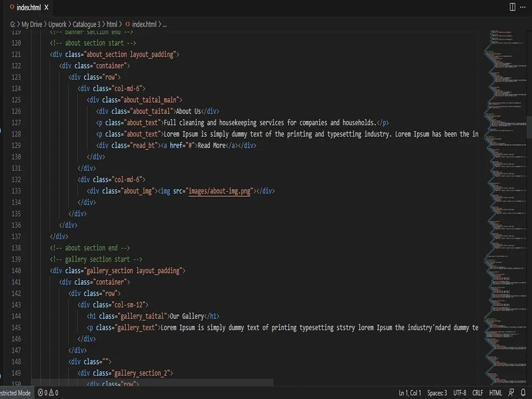Click the vertical scrollbar thumb
The image size is (532, 399).
point(529,127)
